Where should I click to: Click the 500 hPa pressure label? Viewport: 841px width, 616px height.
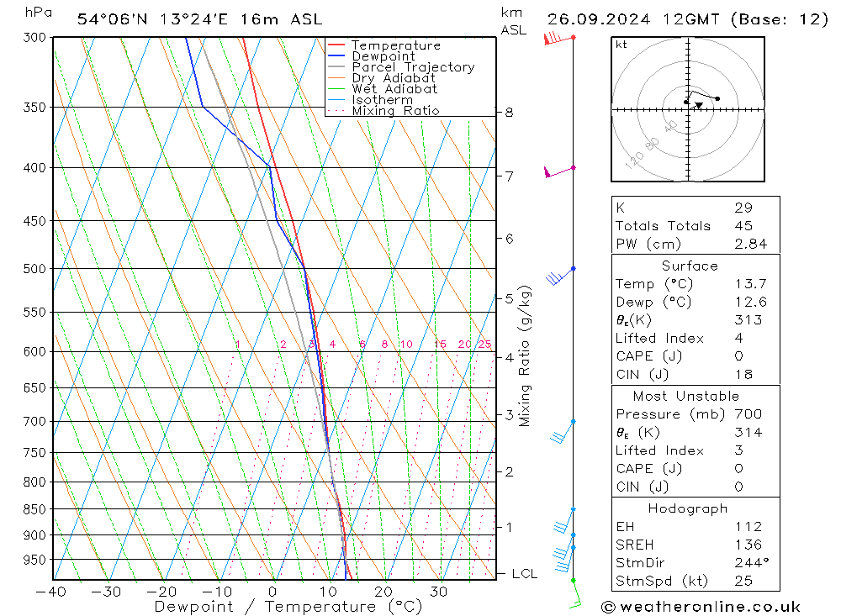pos(34,269)
